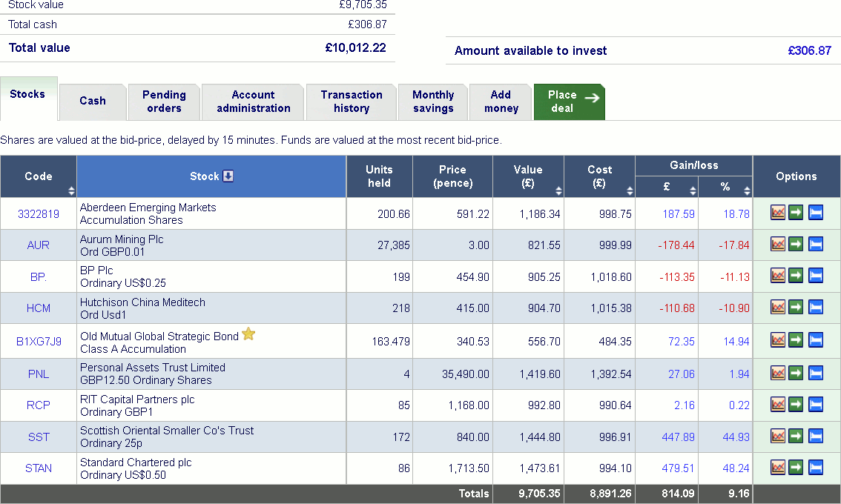Open the HCM stock code link
Image resolution: width=841 pixels, height=504 pixels.
click(38, 308)
